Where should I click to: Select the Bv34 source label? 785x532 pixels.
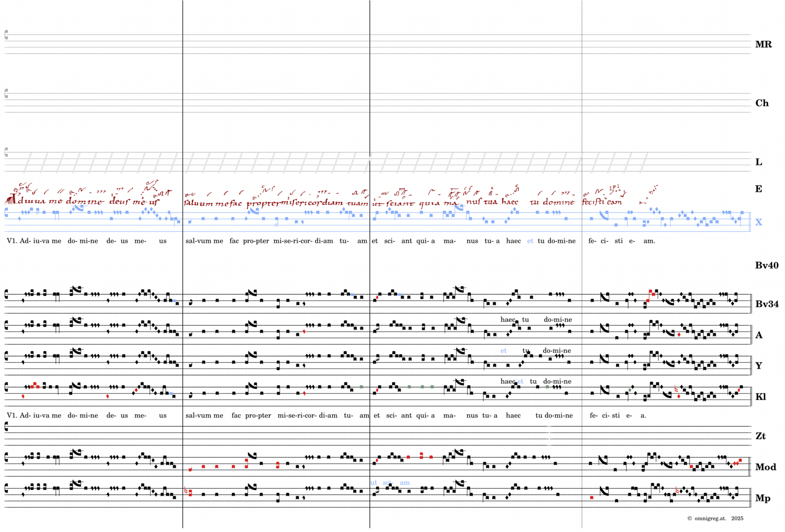(766, 304)
